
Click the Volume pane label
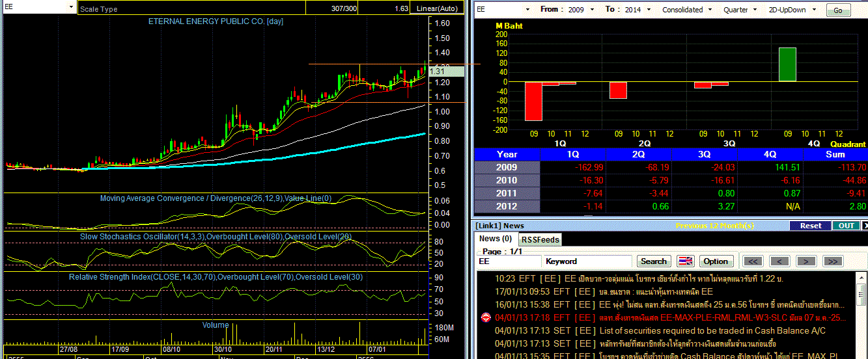216,325
